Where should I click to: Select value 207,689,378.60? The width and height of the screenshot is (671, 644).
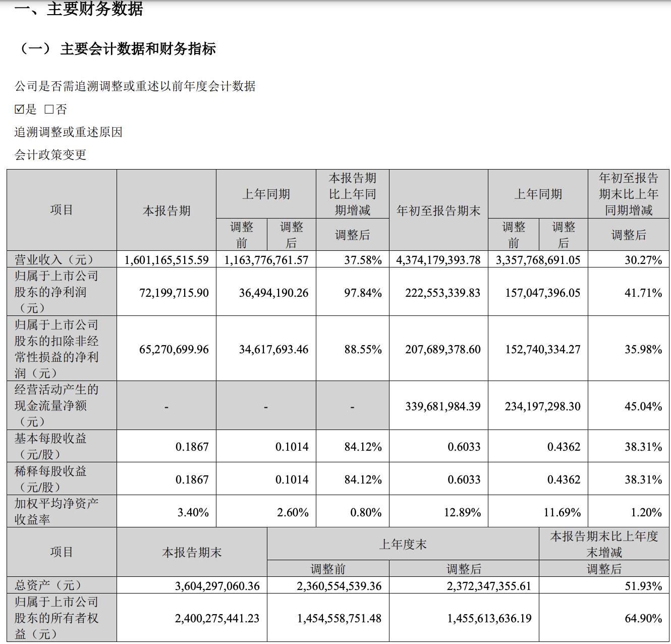pyautogui.click(x=443, y=349)
